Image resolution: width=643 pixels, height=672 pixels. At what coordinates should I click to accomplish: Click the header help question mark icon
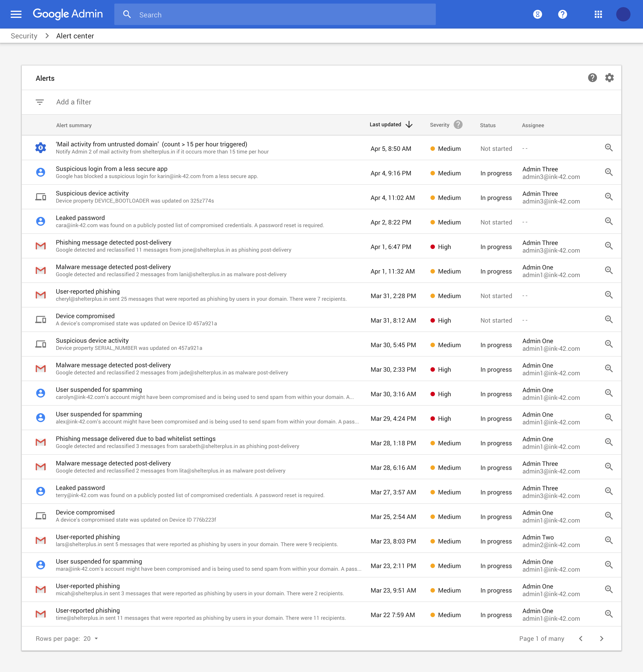pyautogui.click(x=562, y=14)
